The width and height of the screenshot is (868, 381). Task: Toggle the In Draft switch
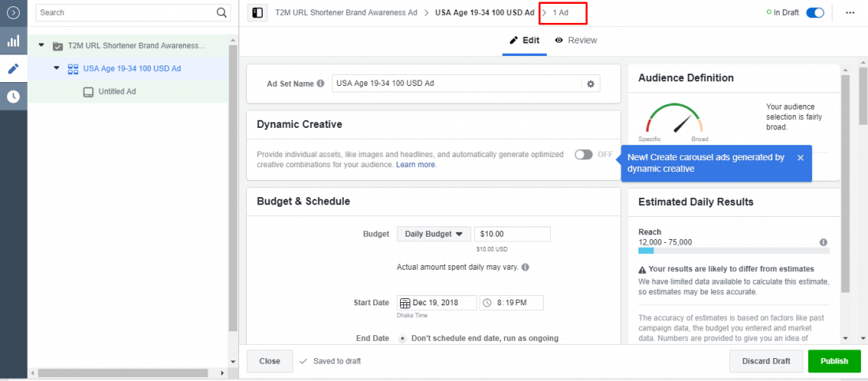(x=815, y=13)
